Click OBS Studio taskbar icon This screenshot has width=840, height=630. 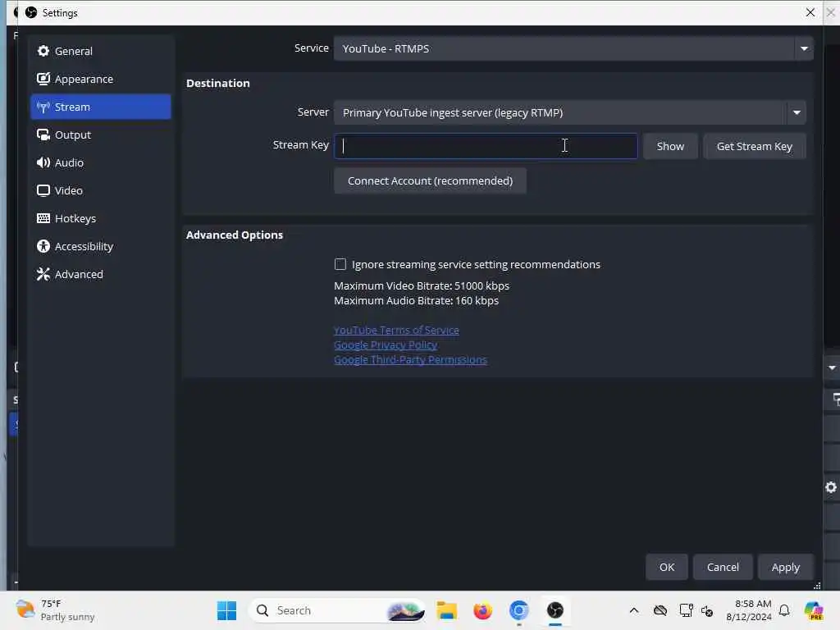(x=555, y=610)
